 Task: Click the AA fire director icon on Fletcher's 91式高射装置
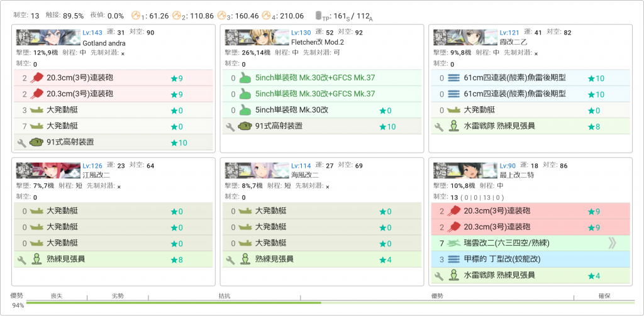245,126
